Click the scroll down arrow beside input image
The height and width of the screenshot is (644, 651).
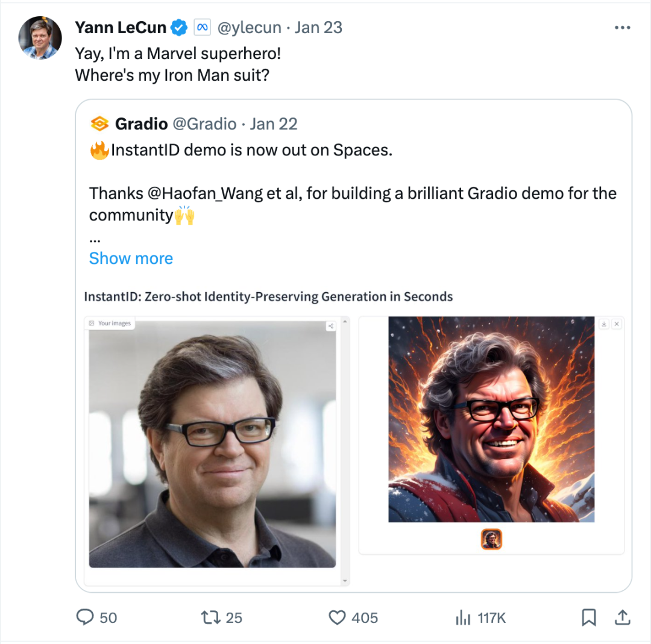pos(345,581)
